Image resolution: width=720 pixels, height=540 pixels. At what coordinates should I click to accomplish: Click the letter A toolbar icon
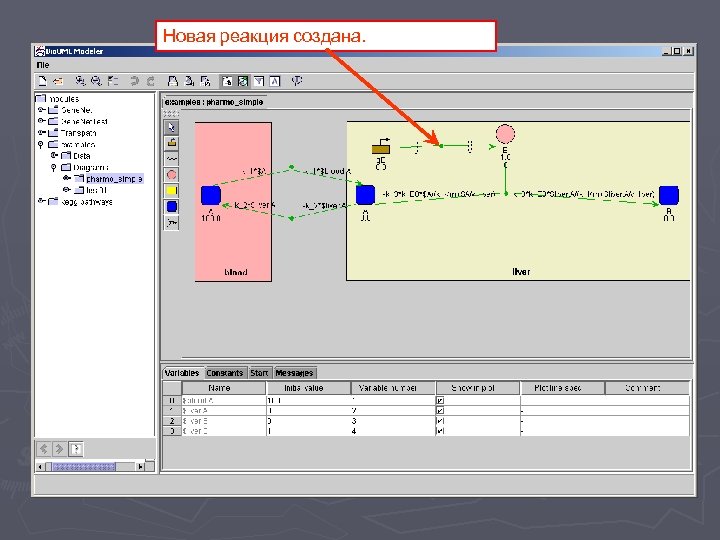tap(275, 81)
